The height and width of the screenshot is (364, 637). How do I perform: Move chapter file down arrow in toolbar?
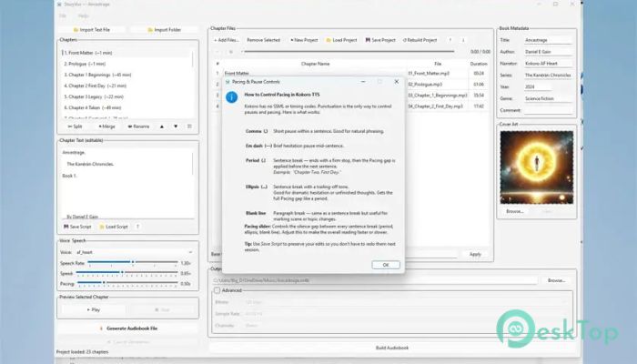click(463, 40)
